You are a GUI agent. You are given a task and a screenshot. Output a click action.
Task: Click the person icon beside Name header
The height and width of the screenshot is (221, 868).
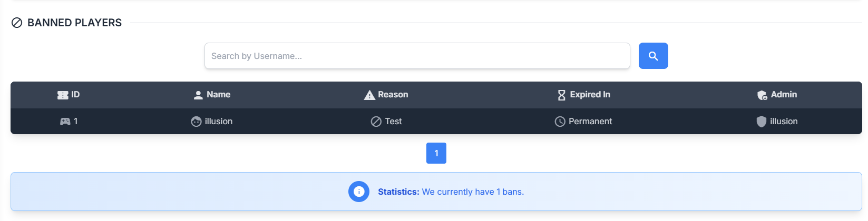pos(198,95)
